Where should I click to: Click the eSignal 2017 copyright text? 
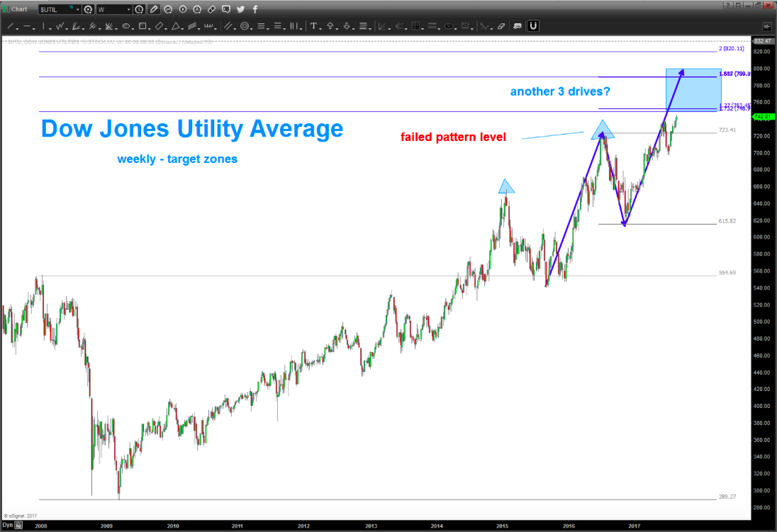click(21, 516)
